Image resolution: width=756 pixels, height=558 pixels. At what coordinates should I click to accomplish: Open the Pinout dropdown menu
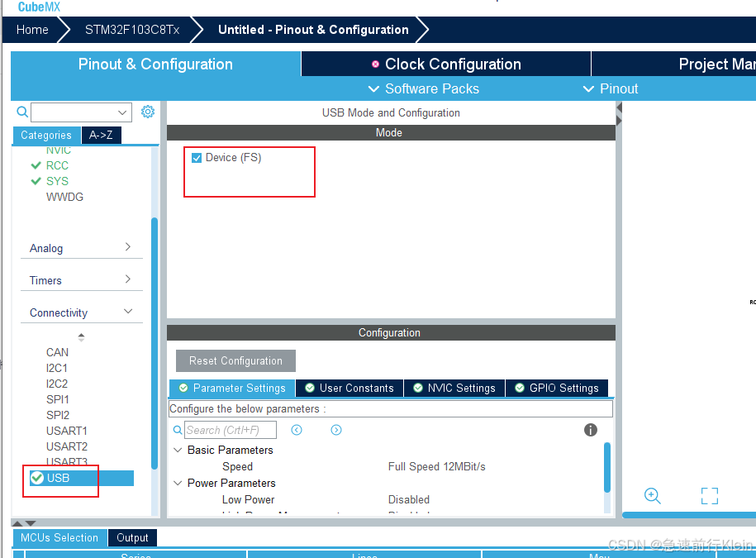(x=611, y=88)
